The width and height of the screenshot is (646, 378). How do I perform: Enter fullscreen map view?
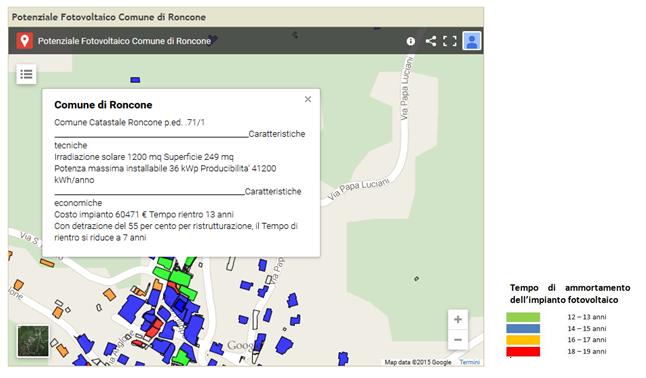[449, 41]
